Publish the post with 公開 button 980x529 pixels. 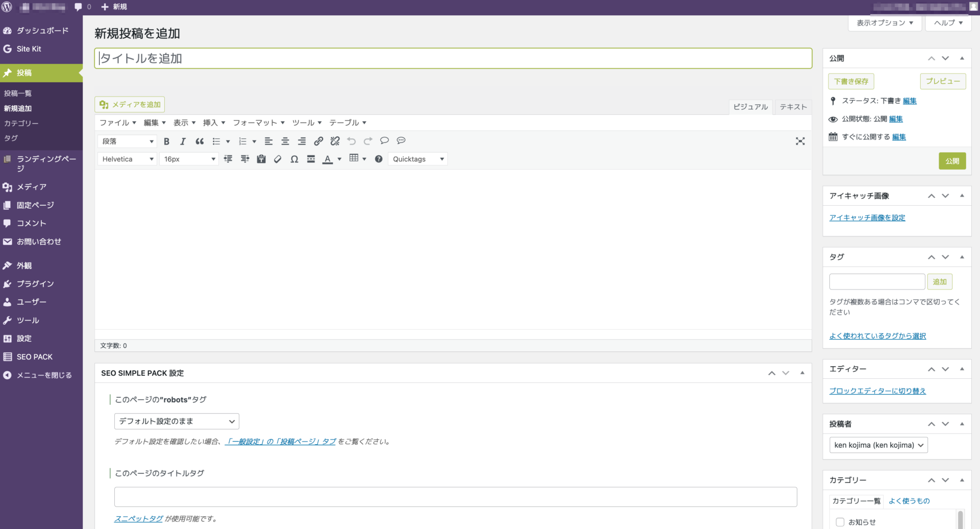coord(952,161)
